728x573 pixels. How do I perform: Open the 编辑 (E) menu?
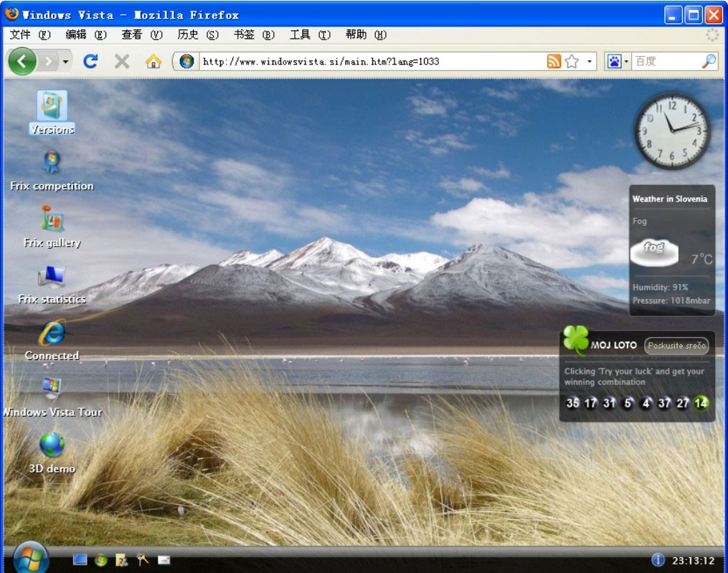pyautogui.click(x=86, y=35)
